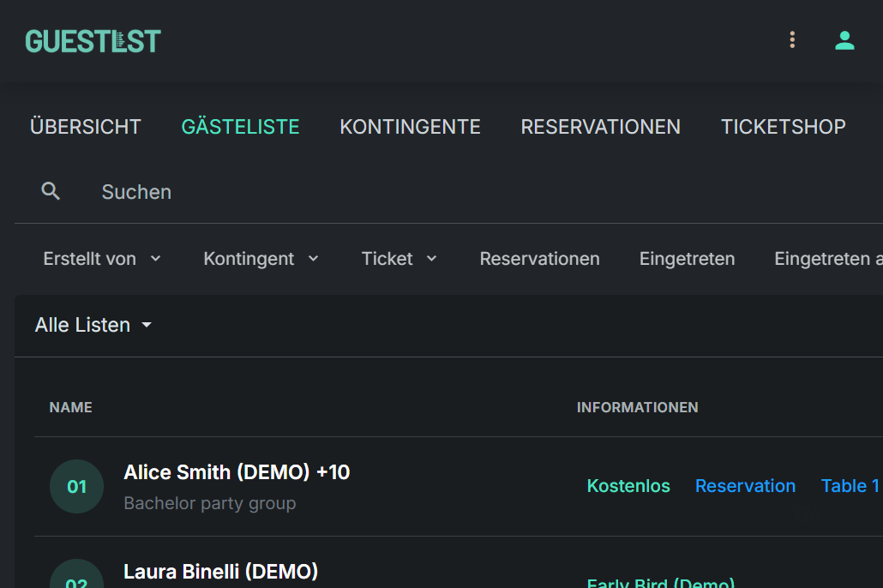Click the Early Bird (Demo) tag

(661, 582)
